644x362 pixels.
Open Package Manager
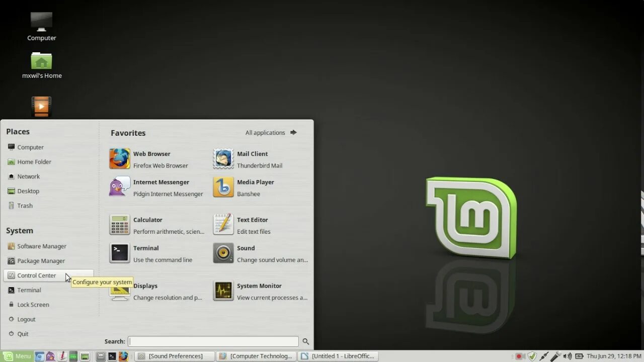[49, 261]
